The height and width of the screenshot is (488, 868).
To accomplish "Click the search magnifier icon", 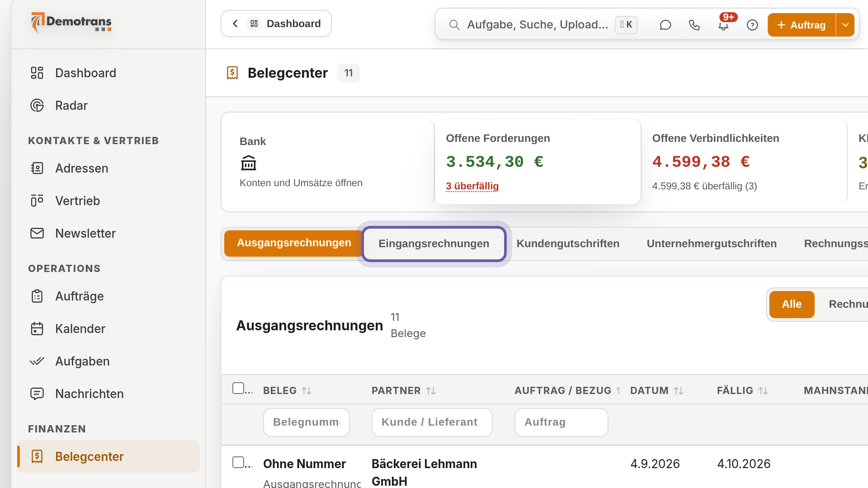I will (x=454, y=25).
